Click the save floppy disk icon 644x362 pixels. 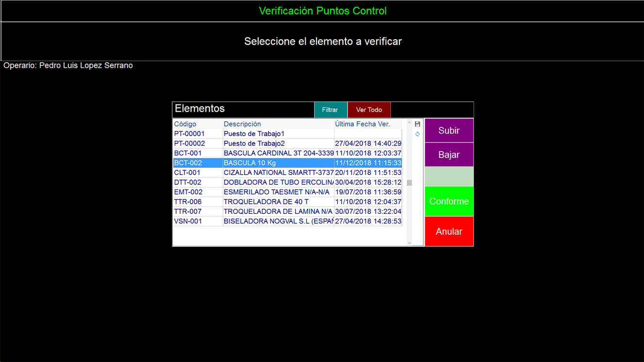coord(417,124)
